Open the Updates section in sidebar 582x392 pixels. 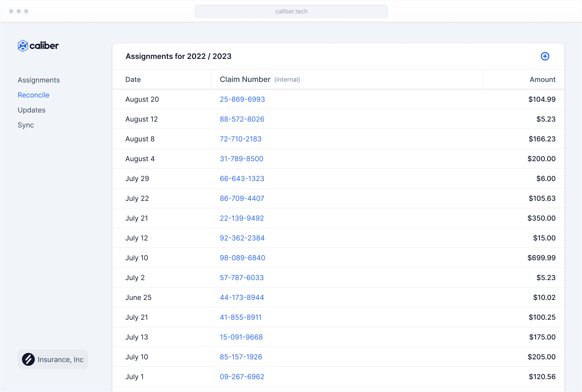32,110
